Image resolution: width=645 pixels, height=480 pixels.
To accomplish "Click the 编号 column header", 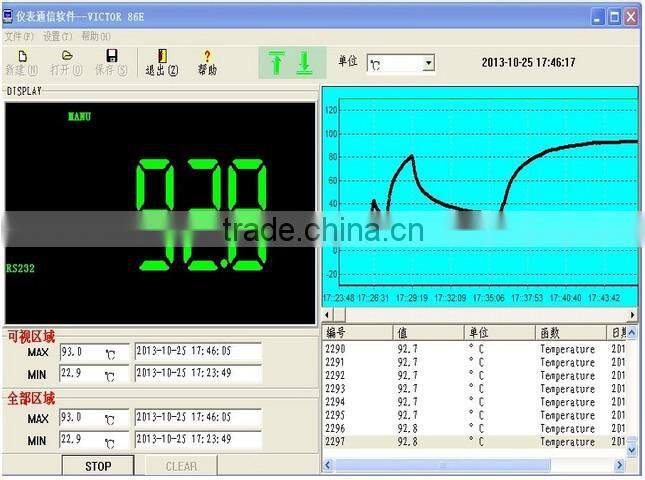I will pos(357,332).
